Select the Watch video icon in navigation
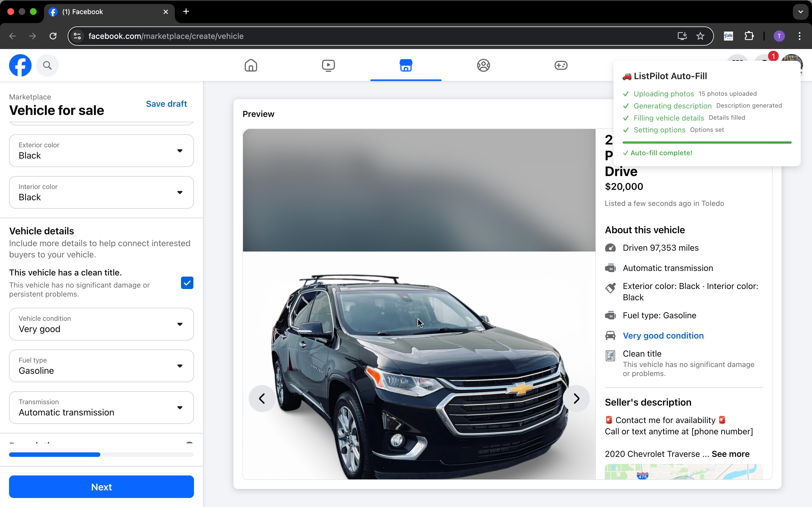812x507 pixels. pos(328,65)
